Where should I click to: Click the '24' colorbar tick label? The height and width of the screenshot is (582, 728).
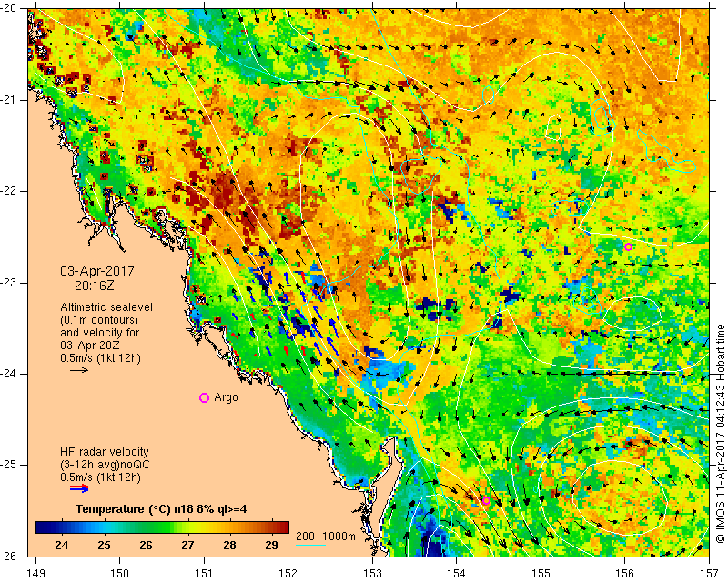coord(62,546)
